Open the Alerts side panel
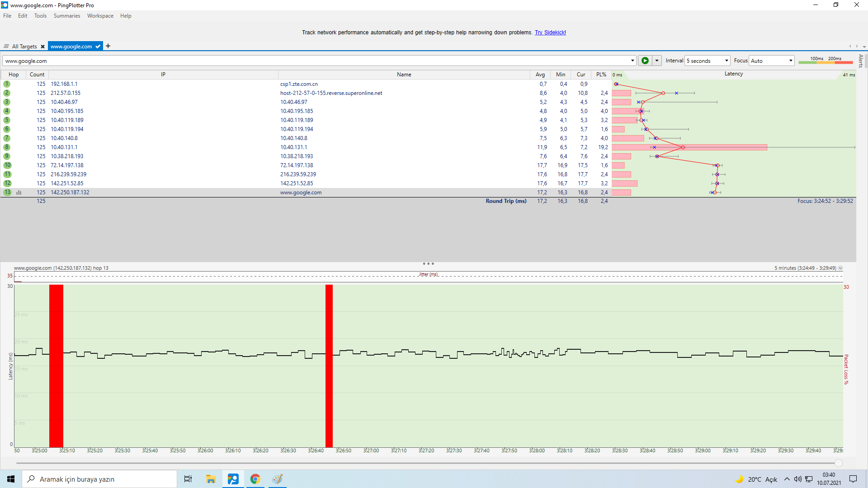This screenshot has height=488, width=868. [861, 61]
